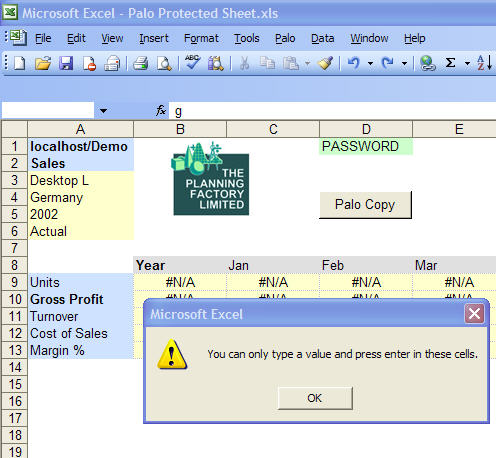
Task: Open the Data menu
Action: click(x=322, y=38)
